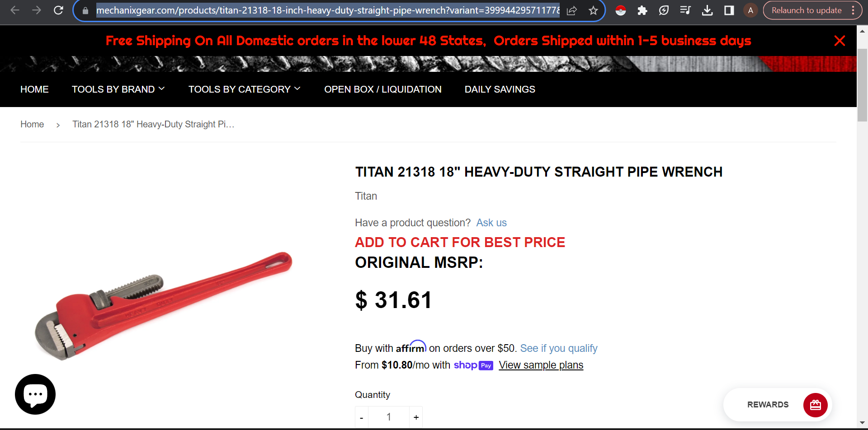Open the Rewards gift icon button
868x430 pixels.
click(815, 405)
